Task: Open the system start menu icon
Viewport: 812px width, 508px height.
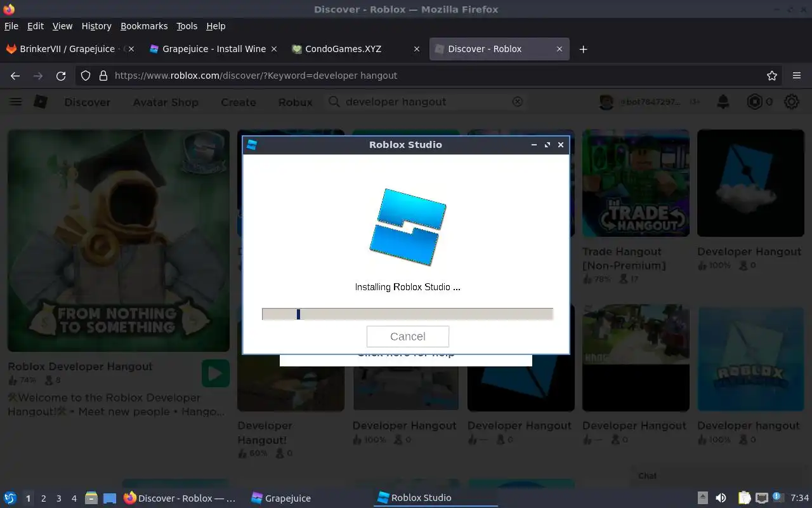Action: [x=10, y=498]
